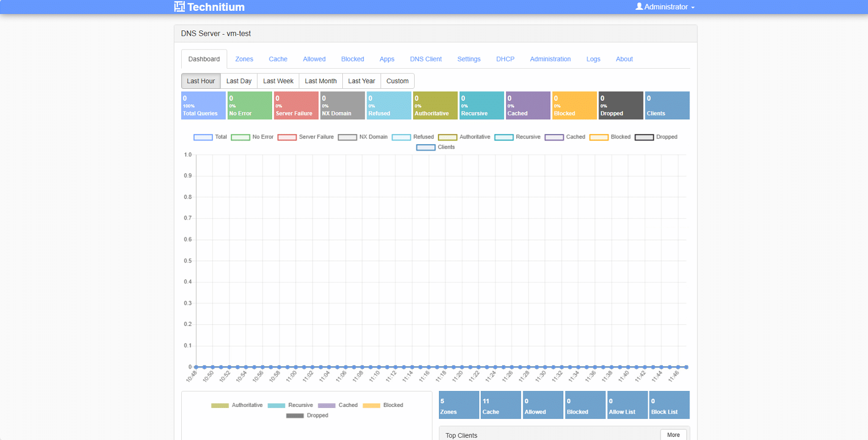868x440 pixels.
Task: Hide the NX Domain series in legend
Action: 348,137
